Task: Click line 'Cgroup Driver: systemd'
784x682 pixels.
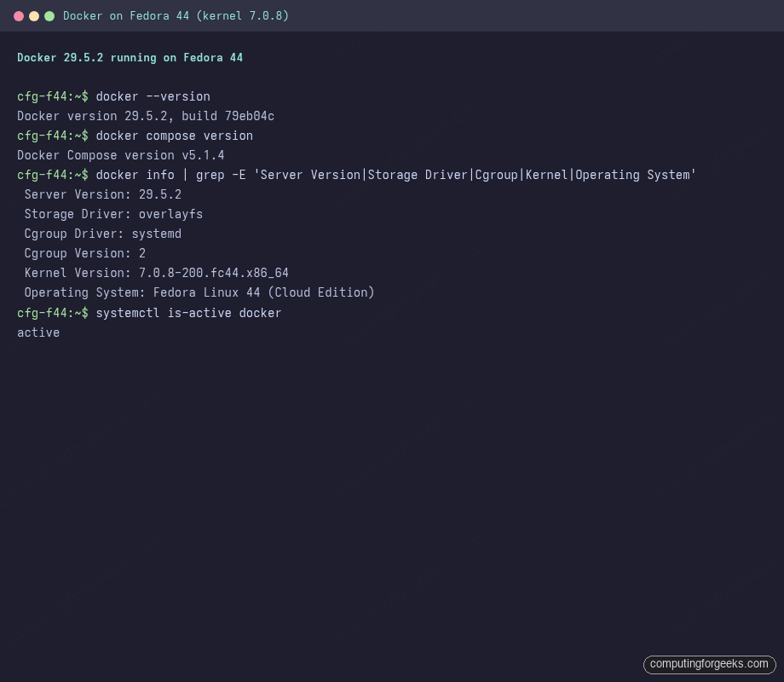Action: 102,234
